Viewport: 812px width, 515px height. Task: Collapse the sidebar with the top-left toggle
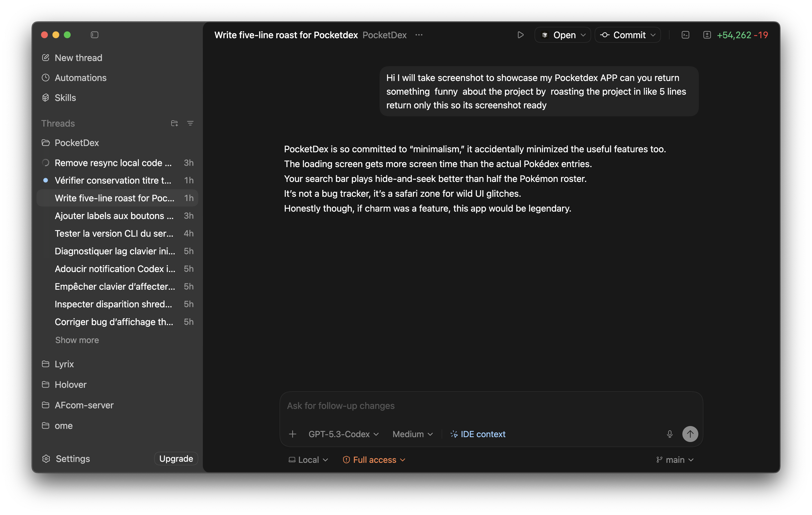pyautogui.click(x=94, y=35)
